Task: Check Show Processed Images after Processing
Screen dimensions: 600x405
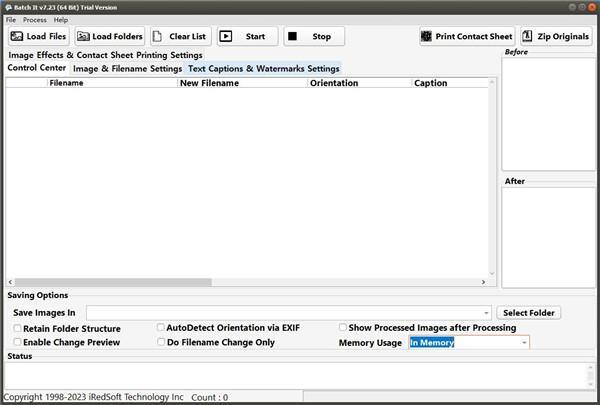Action: click(x=343, y=327)
